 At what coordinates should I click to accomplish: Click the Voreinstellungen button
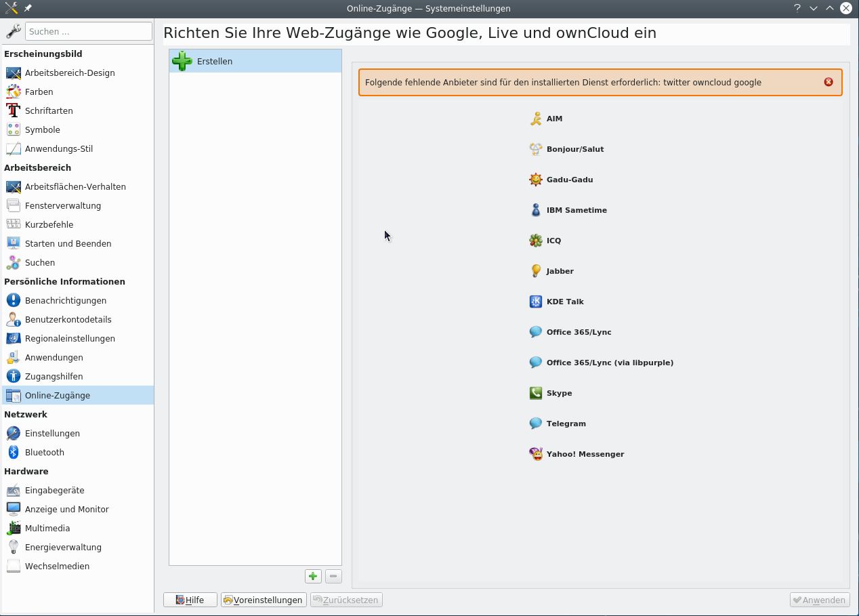pyautogui.click(x=264, y=600)
